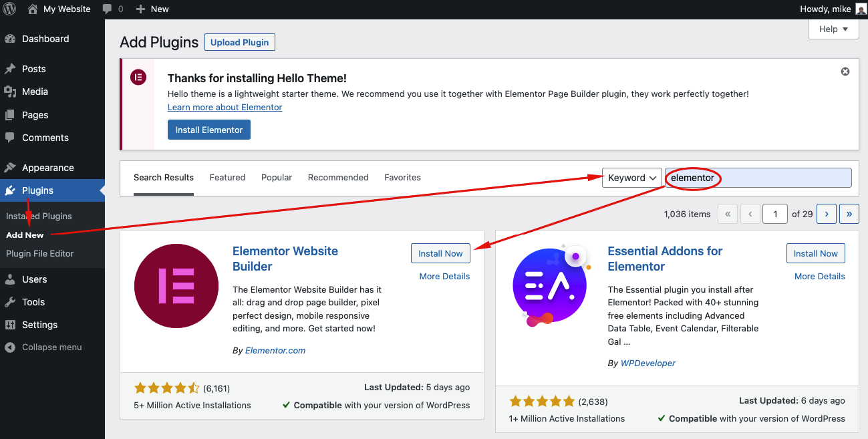
Task: Open the mike user avatar
Action: (x=861, y=9)
